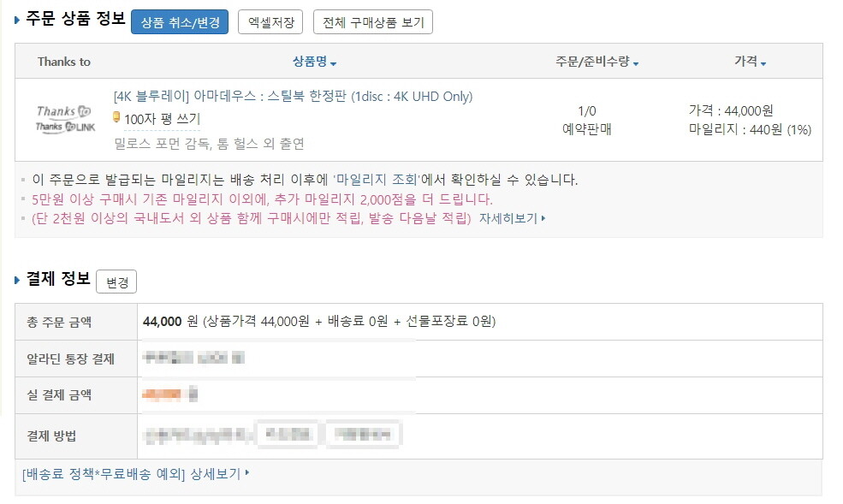This screenshot has height=504, width=843.
Task: Open the 아마데우스 스틸북 한정판 product link
Action: point(293,97)
